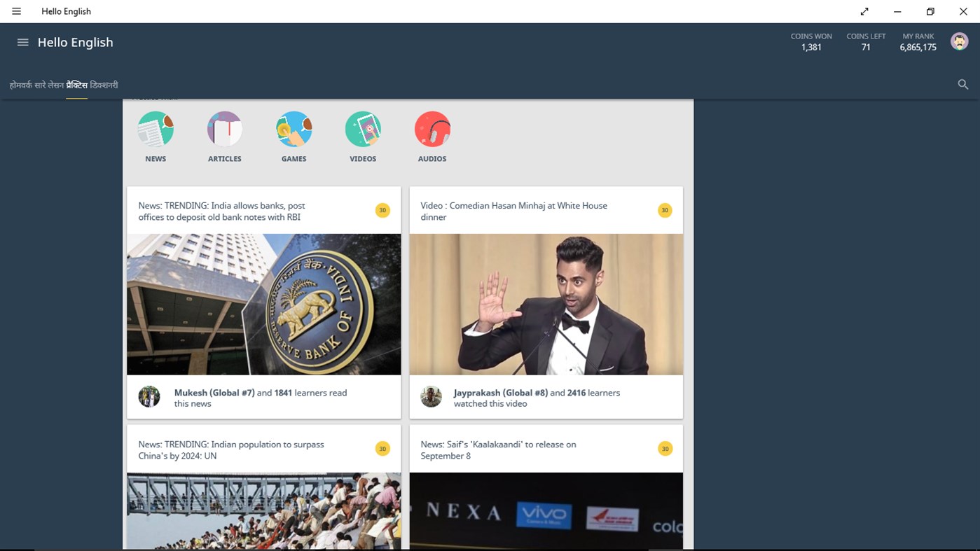Click the 30 coin badge on Kaalakaandi card
Screen dimensions: 980x551
tap(665, 449)
